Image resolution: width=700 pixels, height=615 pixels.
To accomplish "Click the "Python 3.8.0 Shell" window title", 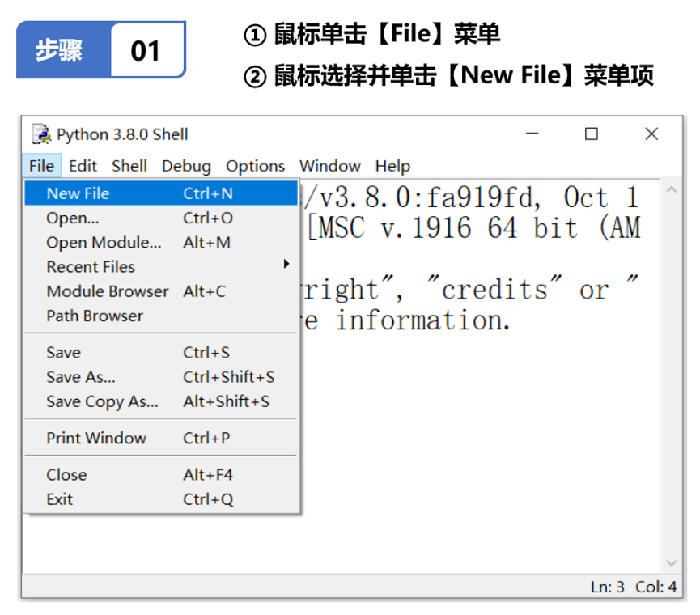I will [x=122, y=134].
